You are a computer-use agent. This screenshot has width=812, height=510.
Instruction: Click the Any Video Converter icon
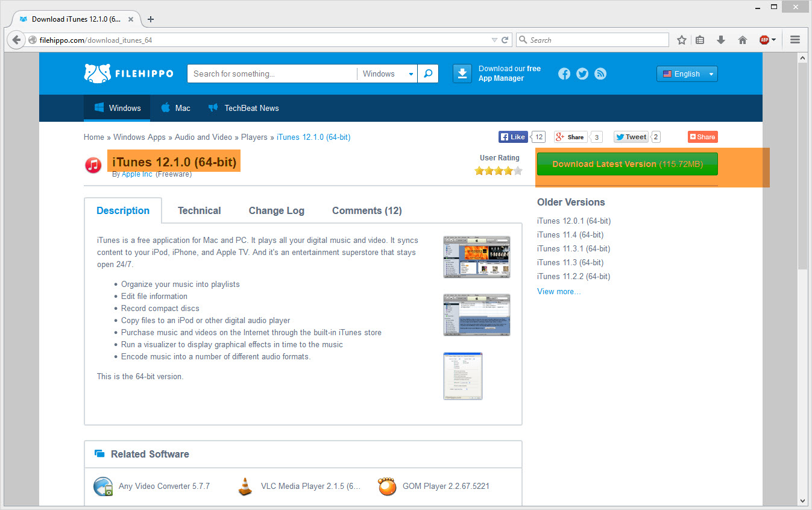[x=103, y=486]
